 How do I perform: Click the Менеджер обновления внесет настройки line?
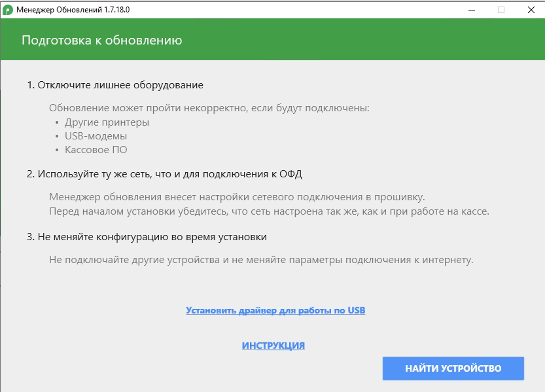tap(237, 197)
